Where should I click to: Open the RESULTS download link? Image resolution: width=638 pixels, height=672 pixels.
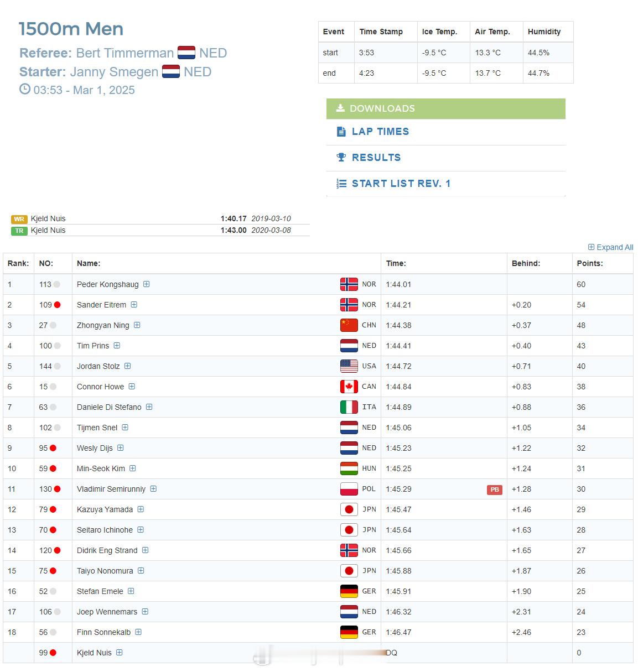[x=376, y=158]
